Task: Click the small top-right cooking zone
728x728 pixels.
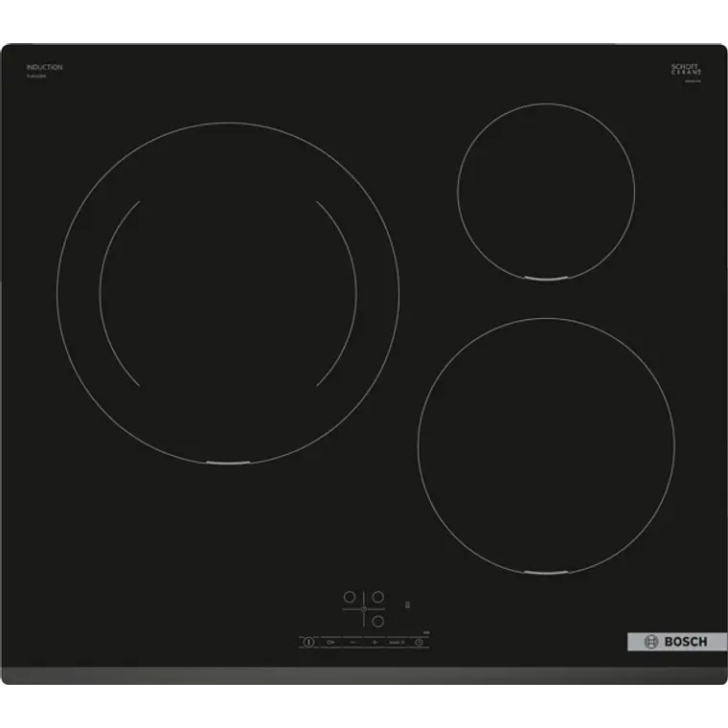Action: (546, 192)
